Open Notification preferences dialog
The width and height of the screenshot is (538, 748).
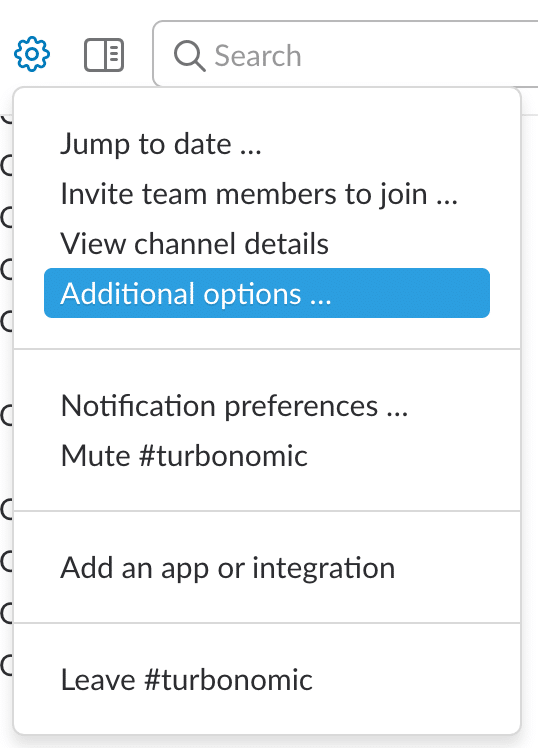pos(234,406)
